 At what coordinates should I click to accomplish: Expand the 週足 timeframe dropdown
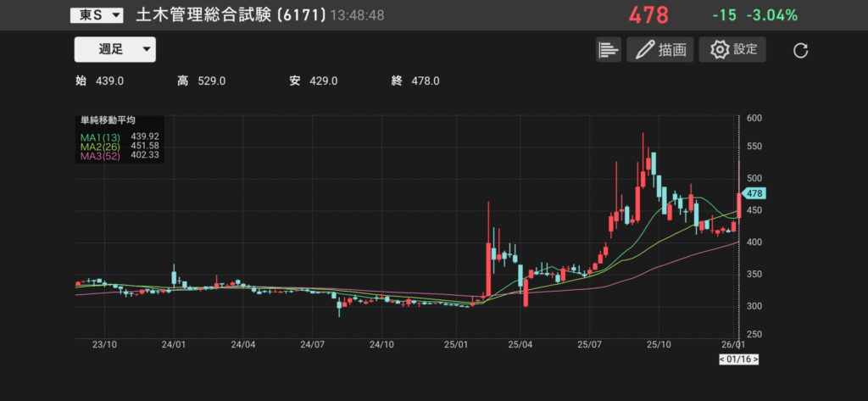114,49
